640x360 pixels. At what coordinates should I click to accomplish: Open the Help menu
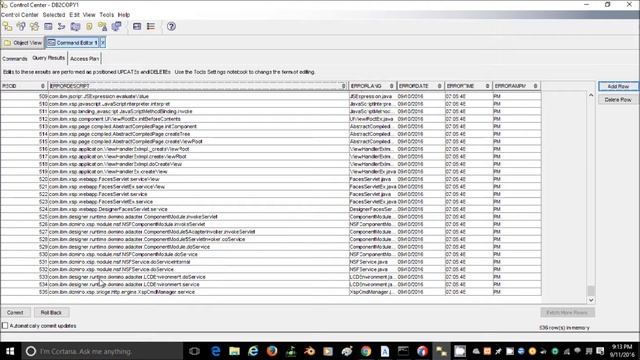point(124,15)
